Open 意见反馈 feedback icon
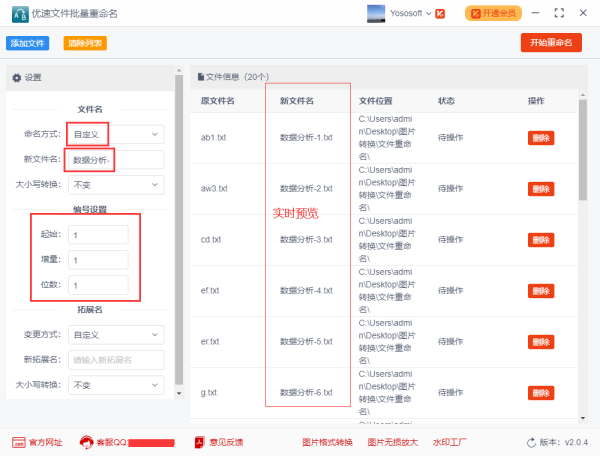This screenshot has width=600, height=456. click(200, 442)
